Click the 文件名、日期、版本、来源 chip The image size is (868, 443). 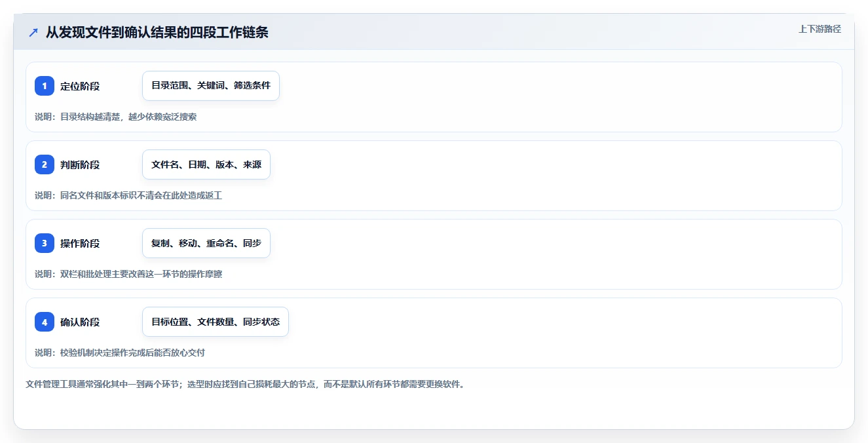pos(206,164)
